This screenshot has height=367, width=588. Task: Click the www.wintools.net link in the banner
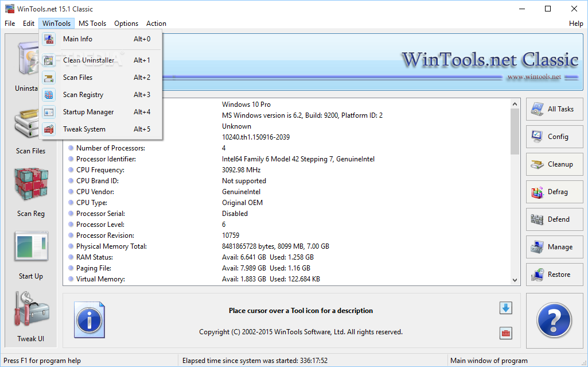click(x=534, y=77)
